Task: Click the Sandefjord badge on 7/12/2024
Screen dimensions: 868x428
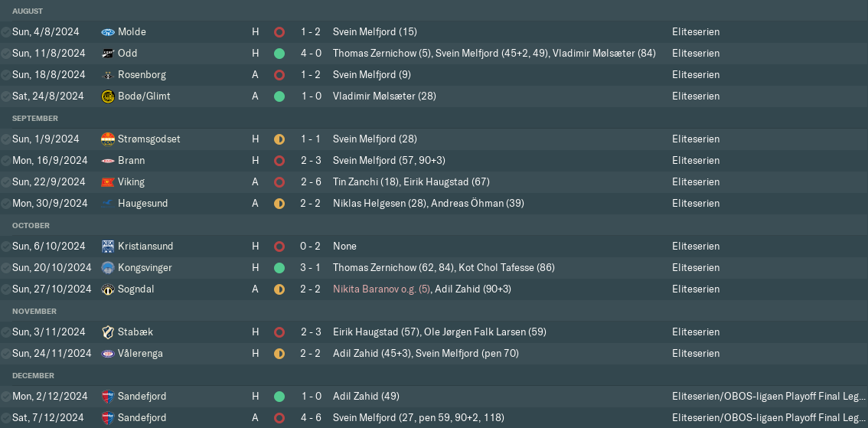Action: click(x=108, y=418)
